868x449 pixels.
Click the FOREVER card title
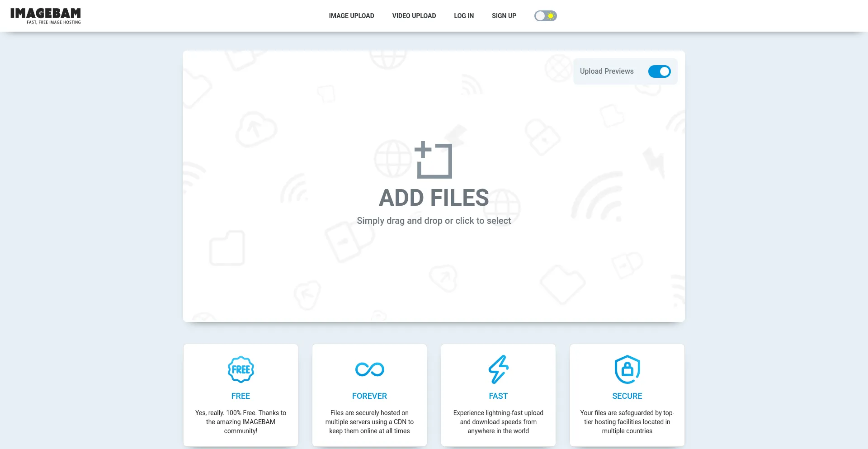369,396
